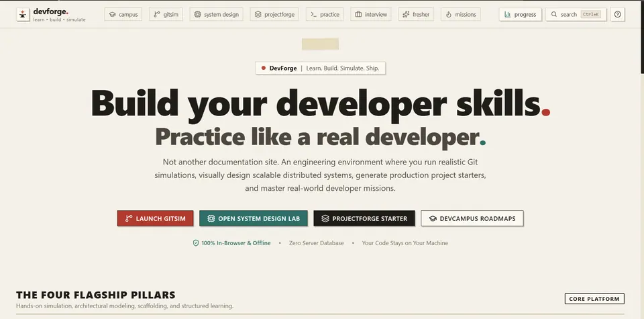Click the graduation cap icon in campus tab
The height and width of the screenshot is (319, 644).
tap(112, 14)
